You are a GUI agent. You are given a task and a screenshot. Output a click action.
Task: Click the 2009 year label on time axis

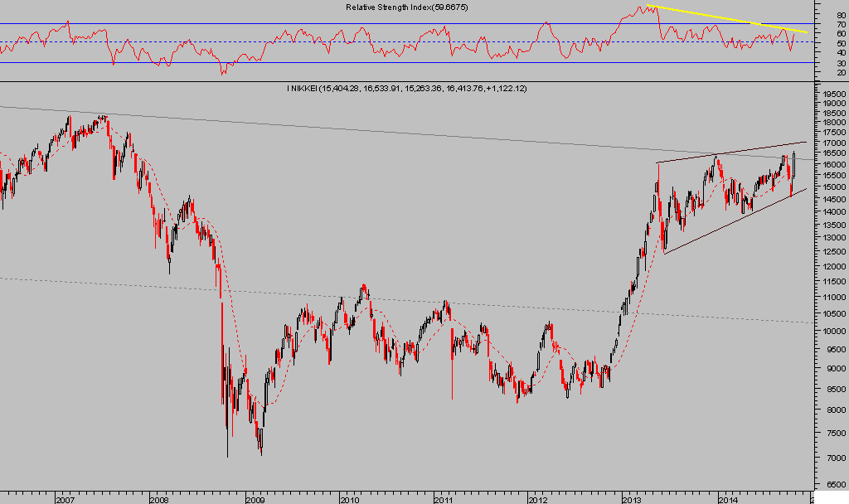coord(255,499)
